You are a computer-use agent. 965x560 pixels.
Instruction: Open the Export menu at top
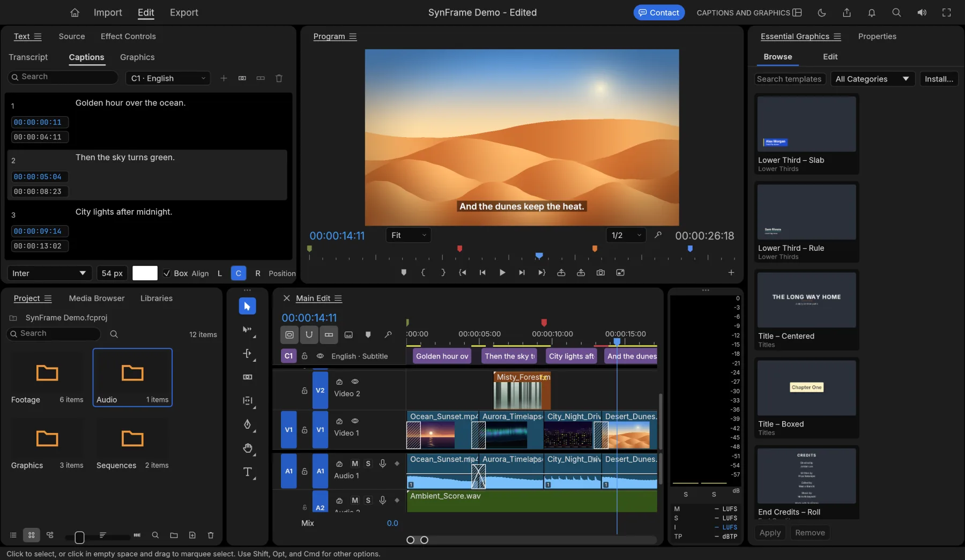coord(184,12)
